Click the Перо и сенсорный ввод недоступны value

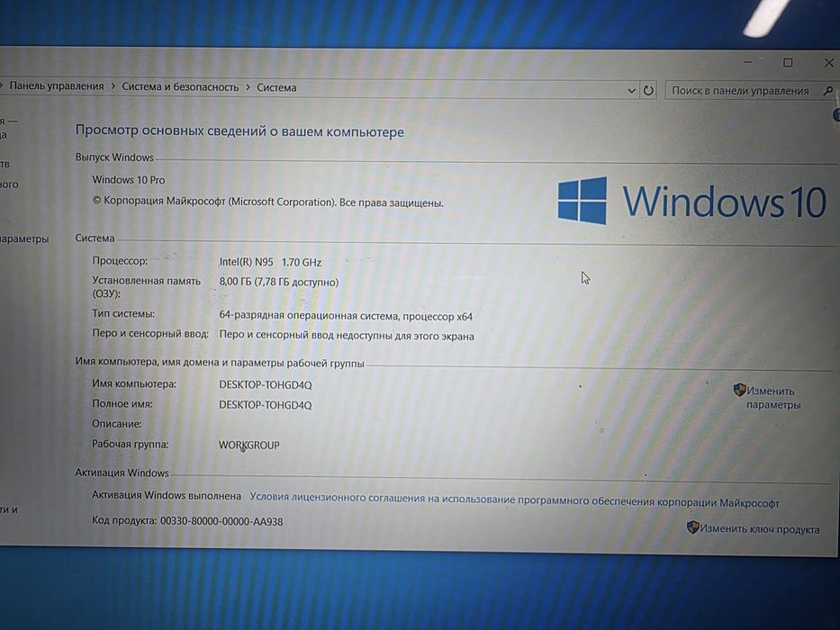(x=347, y=336)
